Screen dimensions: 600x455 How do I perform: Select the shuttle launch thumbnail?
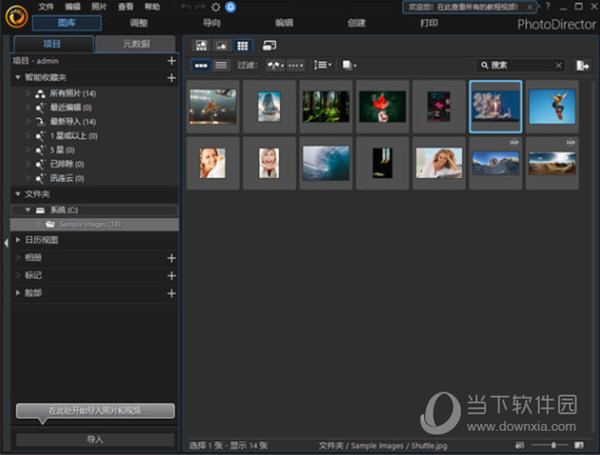496,106
